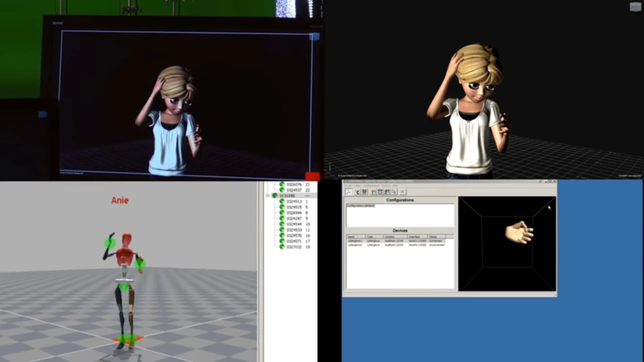Click the 'Unconnected' status cell
This screenshot has width=644, height=362.
click(437, 245)
